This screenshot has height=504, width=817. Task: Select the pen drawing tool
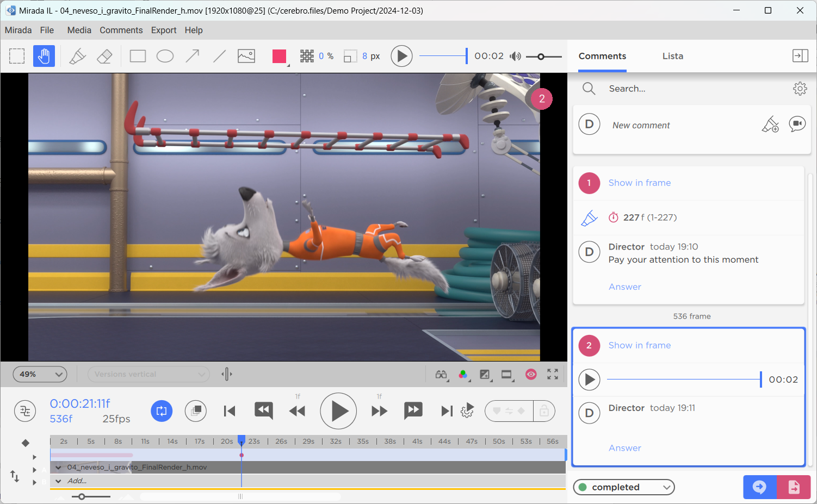(78, 56)
